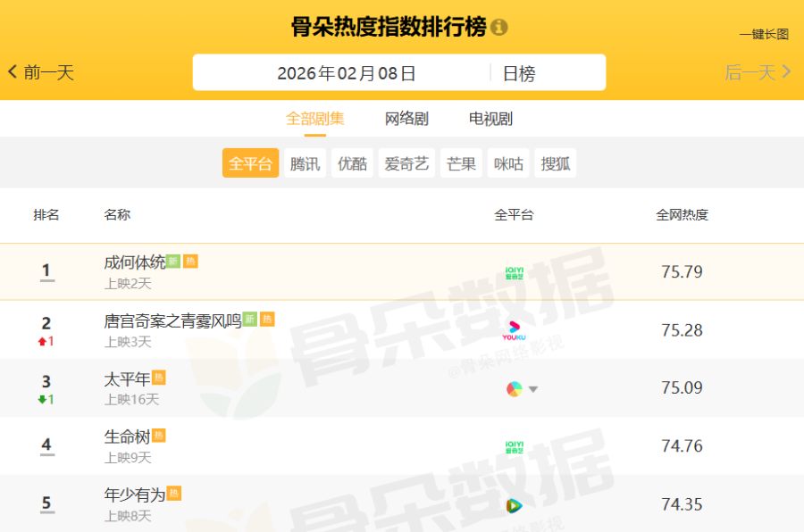The height and width of the screenshot is (532, 804).
Task: Go to 前一天 previous day
Action: click(x=41, y=72)
